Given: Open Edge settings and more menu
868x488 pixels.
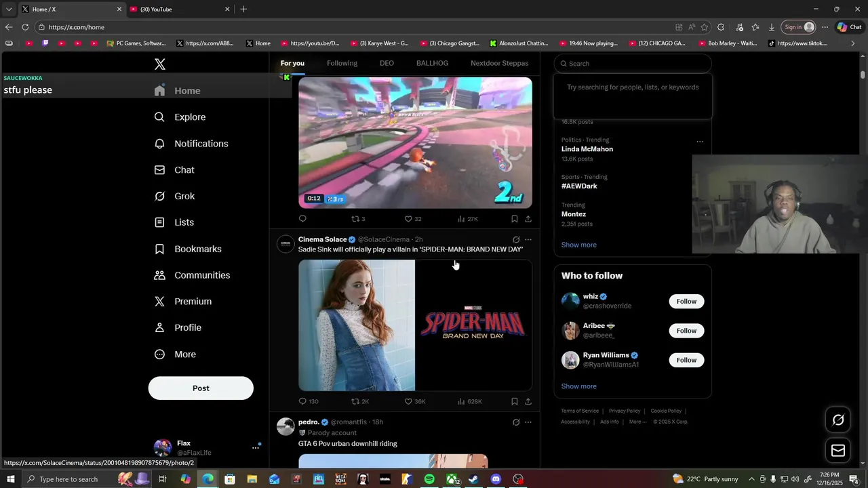Looking at the screenshot, I should tap(825, 27).
